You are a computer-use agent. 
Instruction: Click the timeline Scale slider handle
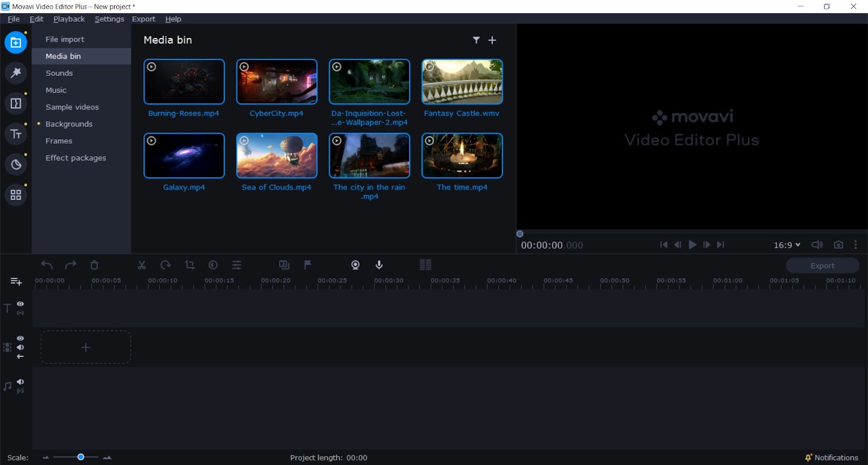(x=80, y=457)
